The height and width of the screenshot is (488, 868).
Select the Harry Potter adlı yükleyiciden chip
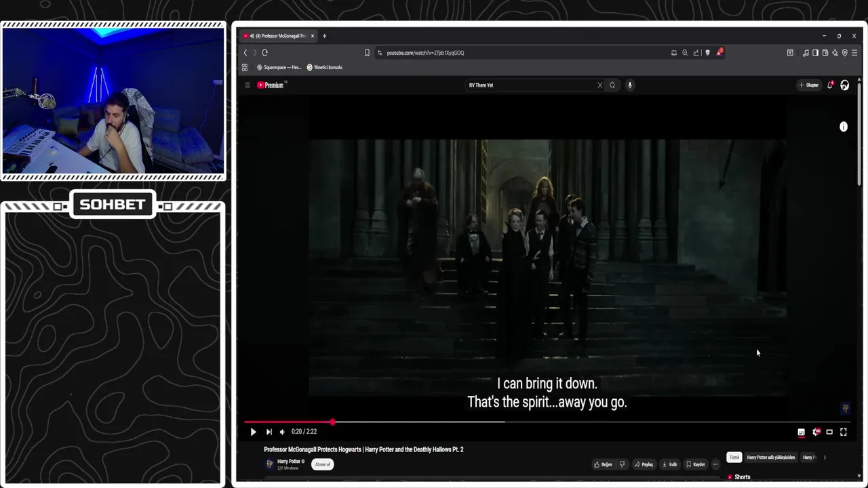pyautogui.click(x=771, y=457)
